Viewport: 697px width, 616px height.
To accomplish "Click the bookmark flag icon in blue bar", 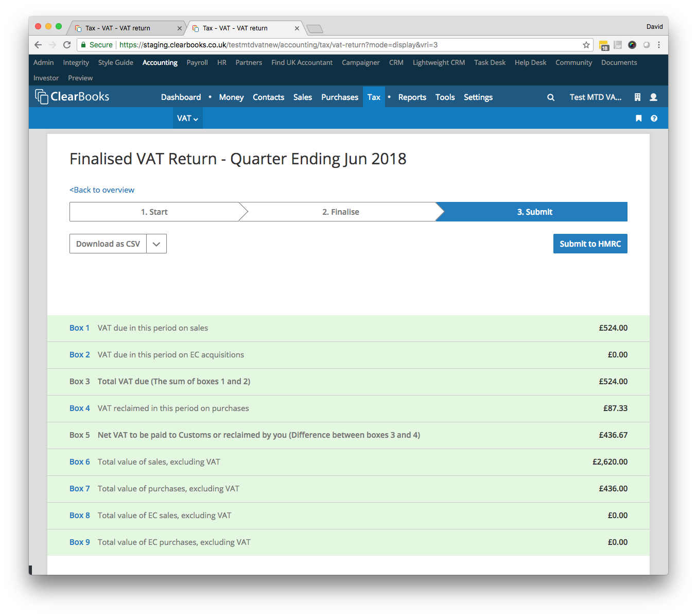I will pyautogui.click(x=639, y=118).
